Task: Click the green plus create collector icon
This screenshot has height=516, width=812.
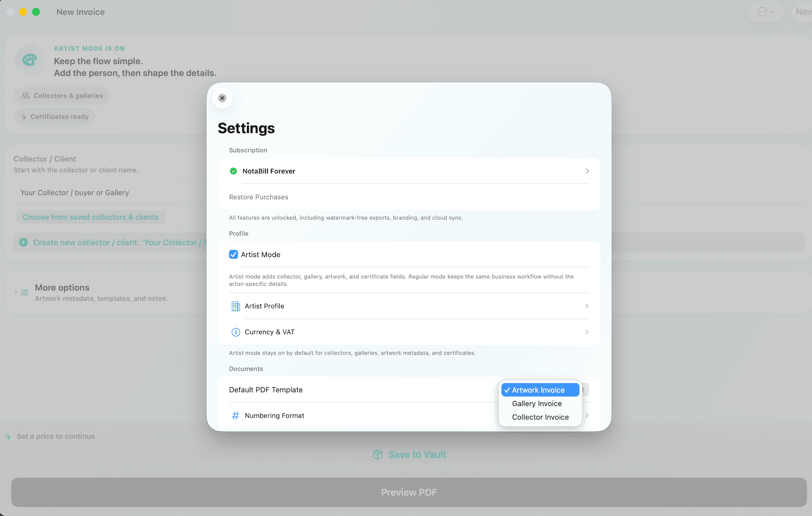Action: click(24, 243)
